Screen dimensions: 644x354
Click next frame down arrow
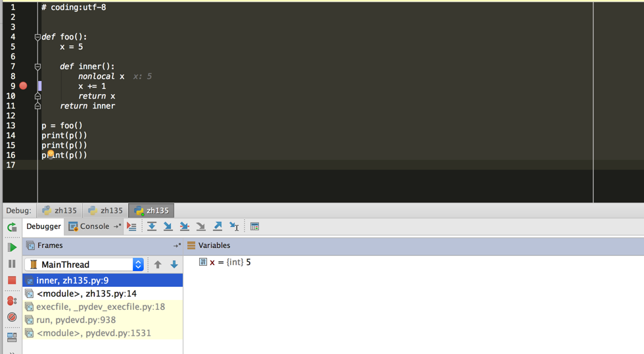click(x=174, y=265)
